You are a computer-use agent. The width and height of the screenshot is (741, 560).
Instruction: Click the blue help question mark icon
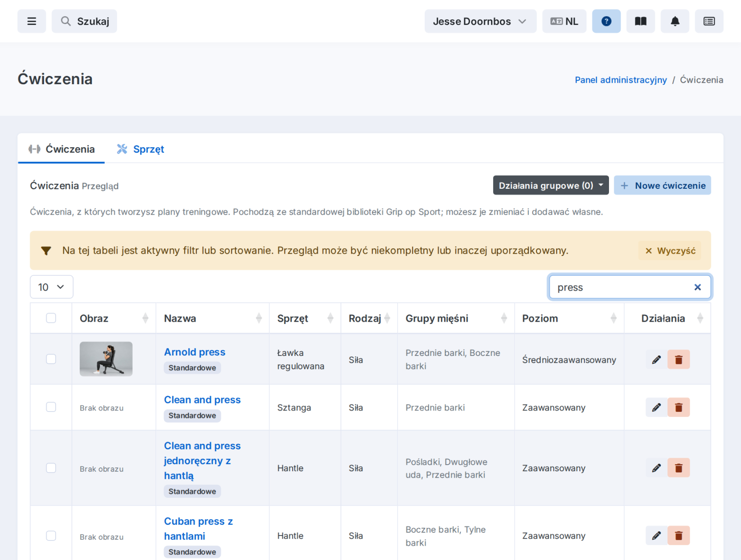606,21
